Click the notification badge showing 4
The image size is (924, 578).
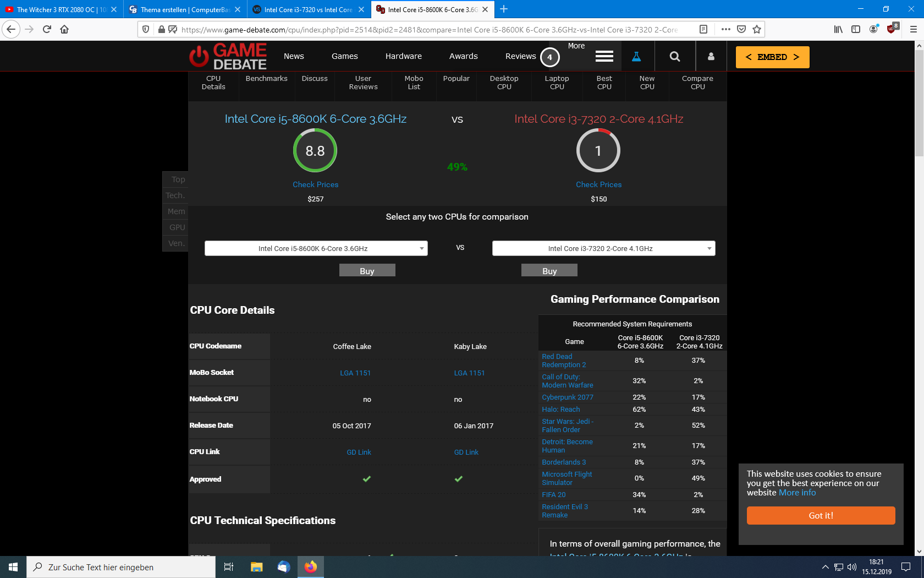[x=549, y=57]
